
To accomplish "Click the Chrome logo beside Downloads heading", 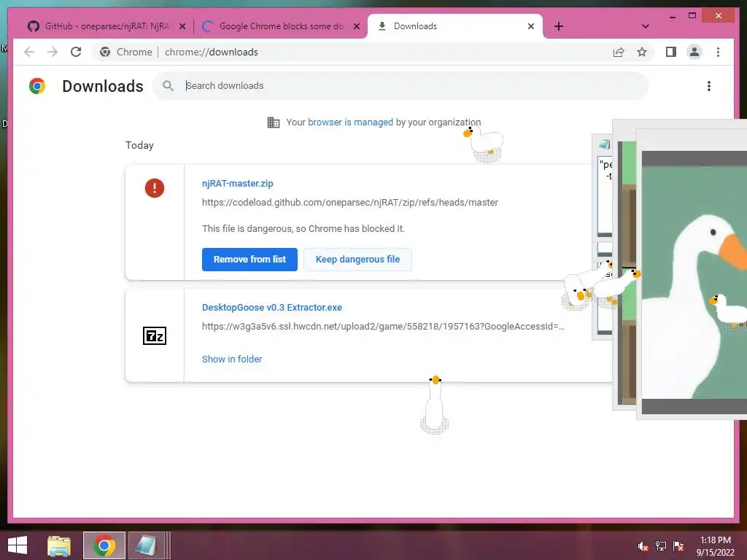I will tap(37, 86).
